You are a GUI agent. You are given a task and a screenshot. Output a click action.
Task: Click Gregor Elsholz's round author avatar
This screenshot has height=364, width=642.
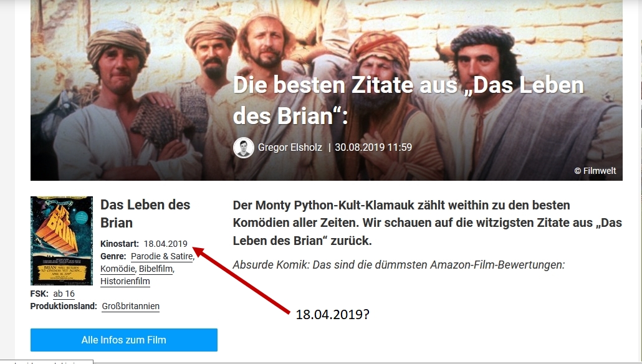click(x=244, y=147)
